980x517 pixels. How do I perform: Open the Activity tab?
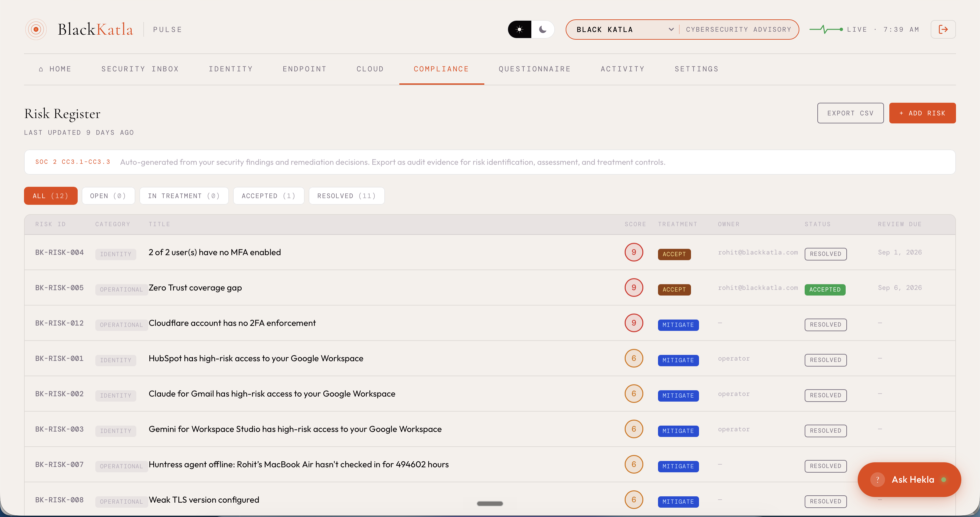622,69
